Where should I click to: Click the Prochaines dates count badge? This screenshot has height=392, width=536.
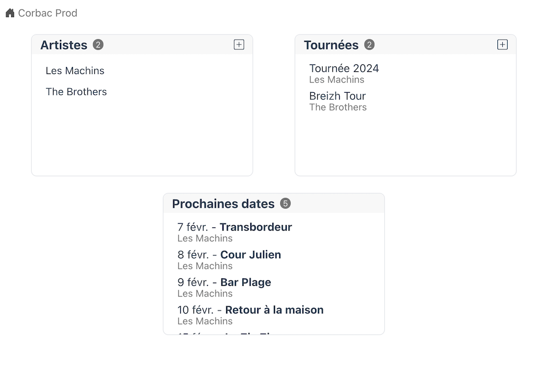tap(286, 204)
